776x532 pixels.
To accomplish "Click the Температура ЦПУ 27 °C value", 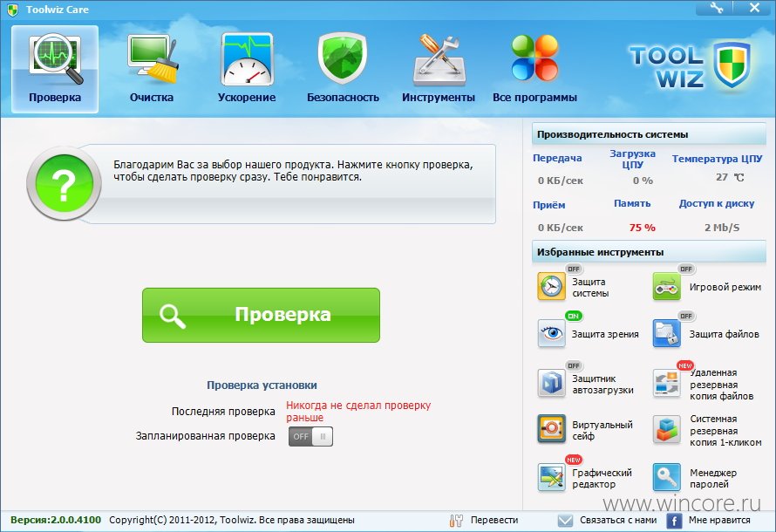I will point(730,177).
